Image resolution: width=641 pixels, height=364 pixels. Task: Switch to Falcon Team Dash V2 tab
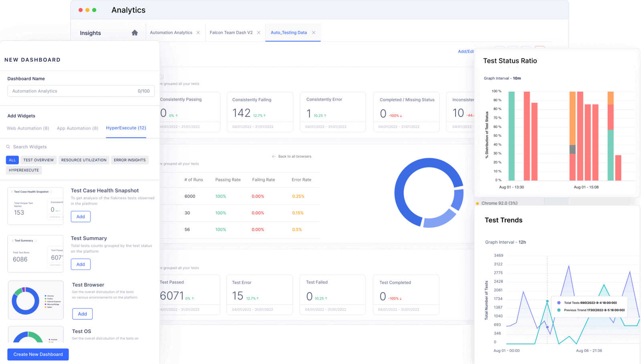(231, 32)
